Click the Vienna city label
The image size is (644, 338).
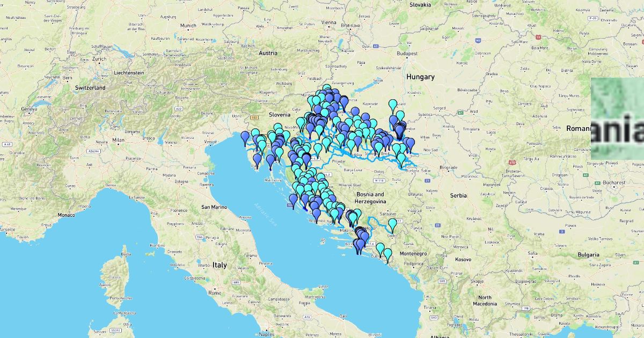click(x=328, y=22)
